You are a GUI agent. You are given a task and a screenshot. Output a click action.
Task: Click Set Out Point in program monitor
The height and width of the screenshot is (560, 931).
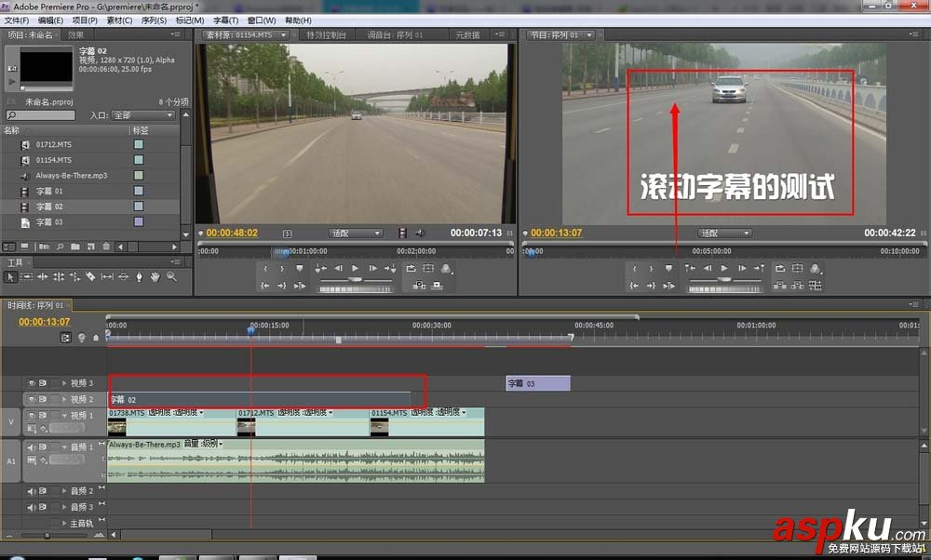(x=652, y=268)
